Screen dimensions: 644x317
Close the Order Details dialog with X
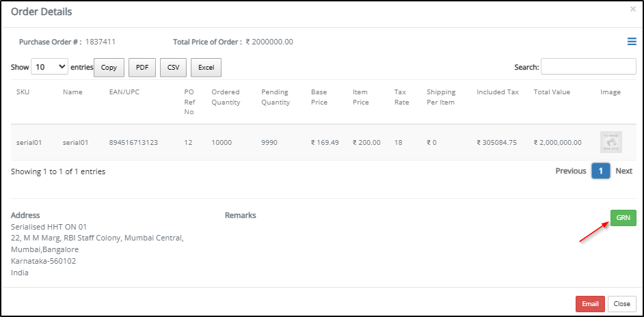click(632, 10)
